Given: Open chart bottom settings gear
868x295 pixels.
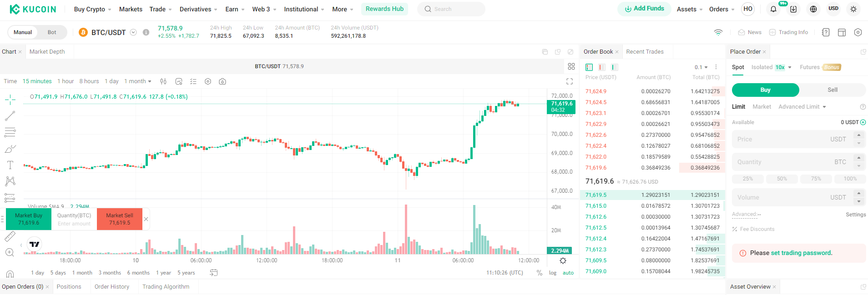Looking at the screenshot, I should click(563, 260).
